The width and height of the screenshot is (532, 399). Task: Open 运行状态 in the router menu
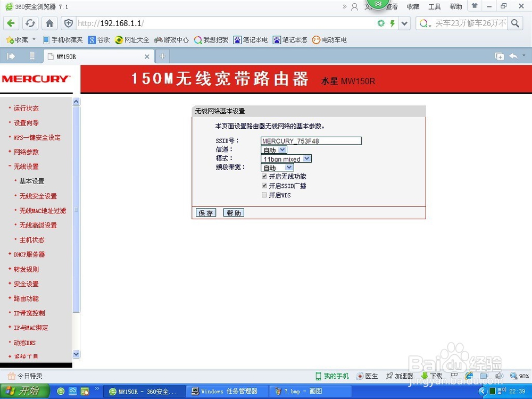coord(26,108)
